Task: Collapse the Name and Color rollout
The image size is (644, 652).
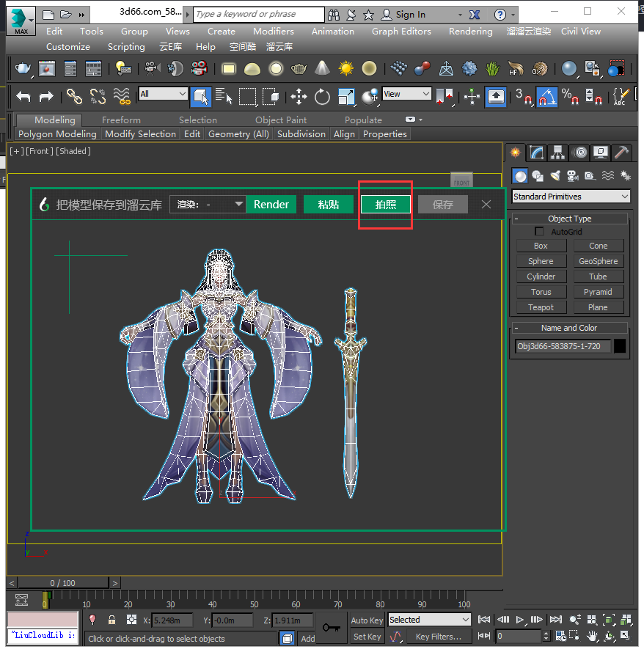Action: click(570, 328)
